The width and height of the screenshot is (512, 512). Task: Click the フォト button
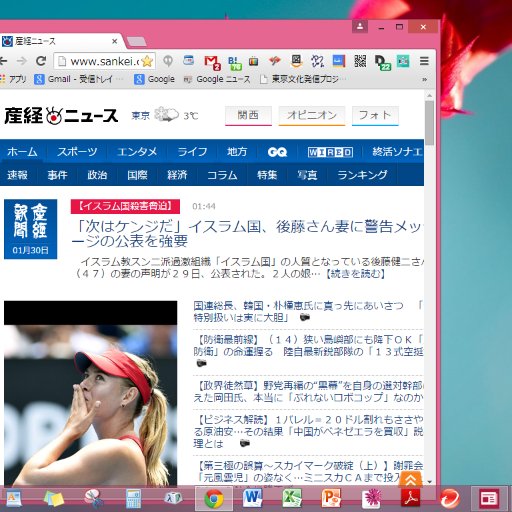pos(375,116)
